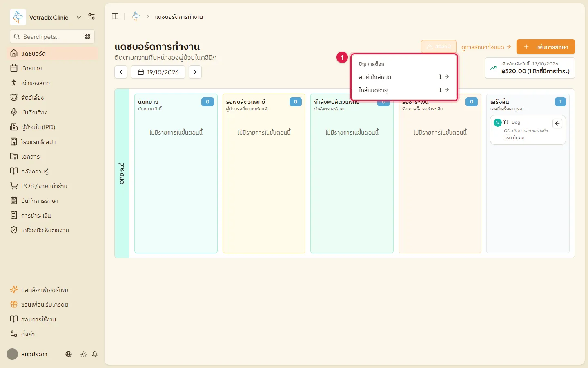588x368 pixels.
Task: Open สินค้าใกล้หมด stock alert row
Action: coord(404,77)
